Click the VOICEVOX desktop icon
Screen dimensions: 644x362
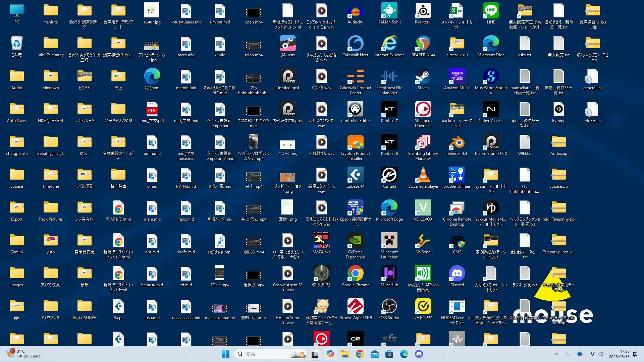click(x=423, y=209)
